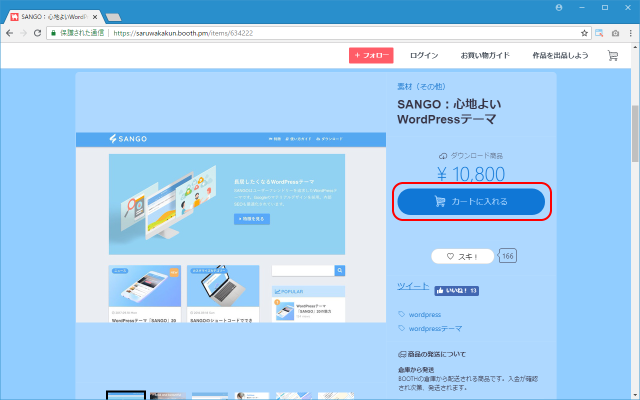Add item with カートに入れる button
Screen dimensions: 640x400
pos(471,202)
